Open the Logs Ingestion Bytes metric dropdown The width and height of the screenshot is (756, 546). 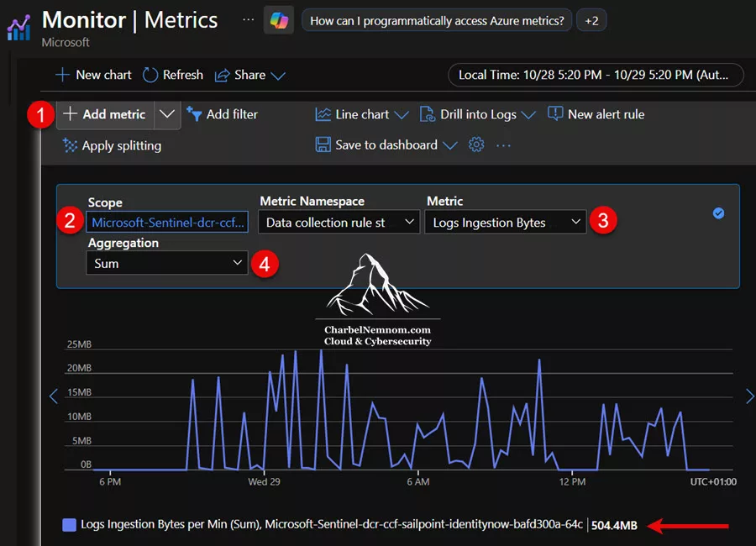506,223
